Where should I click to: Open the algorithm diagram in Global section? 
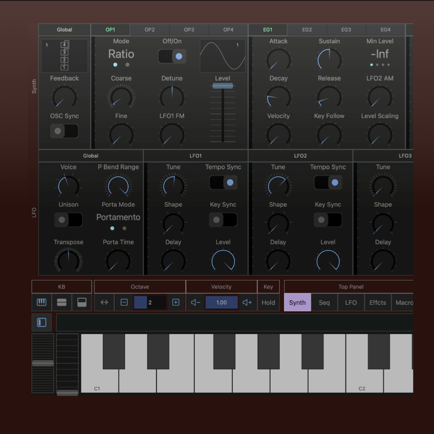click(64, 55)
